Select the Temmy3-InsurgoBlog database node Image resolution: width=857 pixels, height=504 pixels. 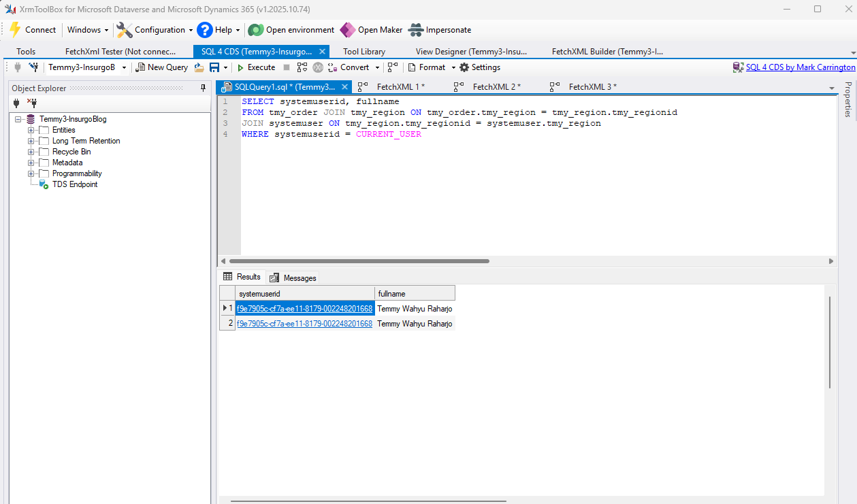click(73, 119)
